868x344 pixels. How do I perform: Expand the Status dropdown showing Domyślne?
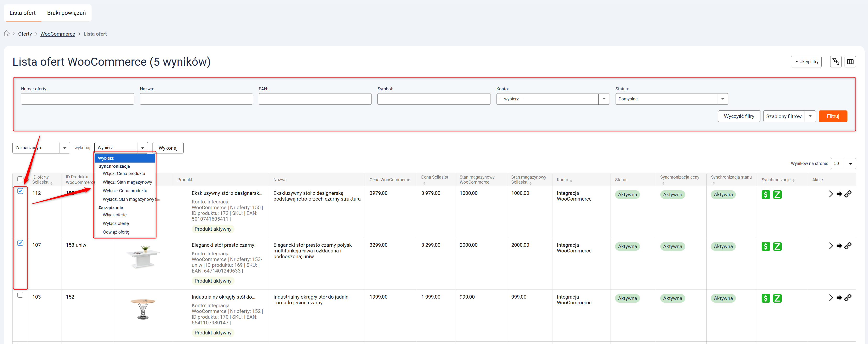pyautogui.click(x=671, y=99)
